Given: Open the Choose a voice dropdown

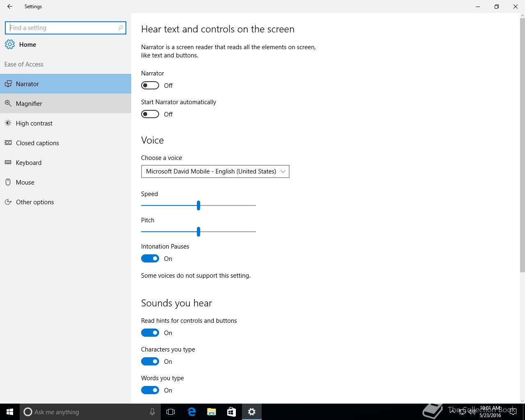Looking at the screenshot, I should point(215,171).
